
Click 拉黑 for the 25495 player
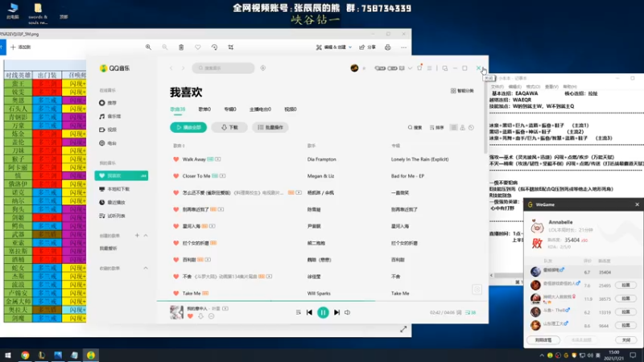click(x=625, y=285)
